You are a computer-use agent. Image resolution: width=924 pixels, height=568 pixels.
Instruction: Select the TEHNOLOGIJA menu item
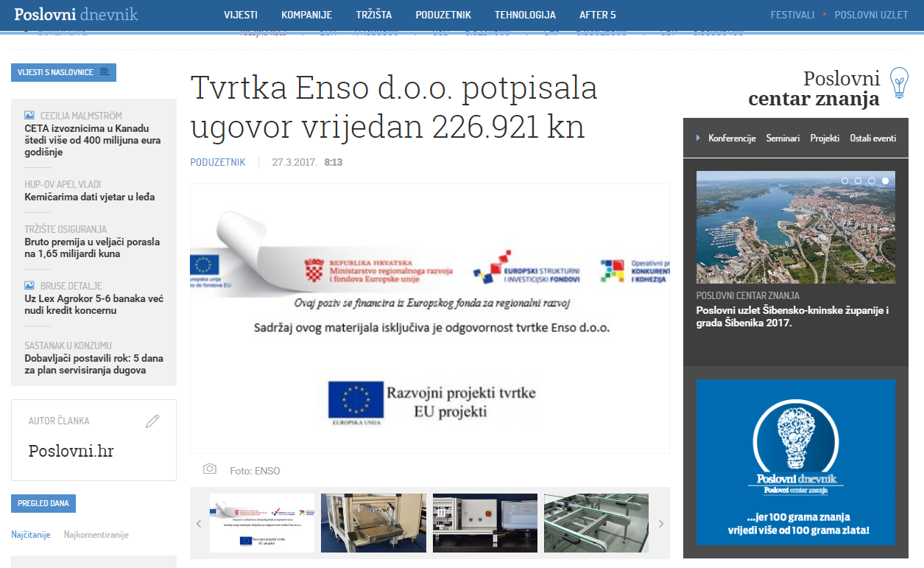525,15
